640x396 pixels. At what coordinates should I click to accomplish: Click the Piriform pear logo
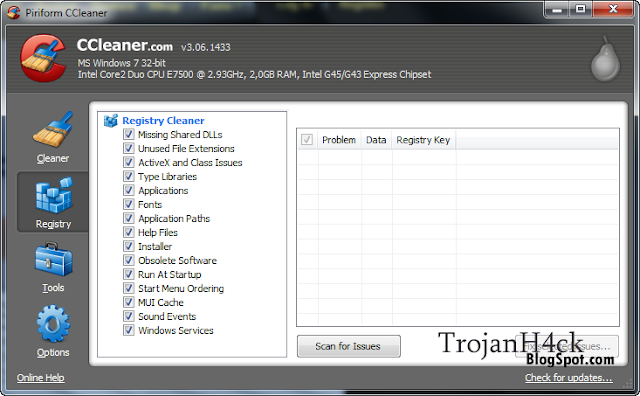coord(605,58)
